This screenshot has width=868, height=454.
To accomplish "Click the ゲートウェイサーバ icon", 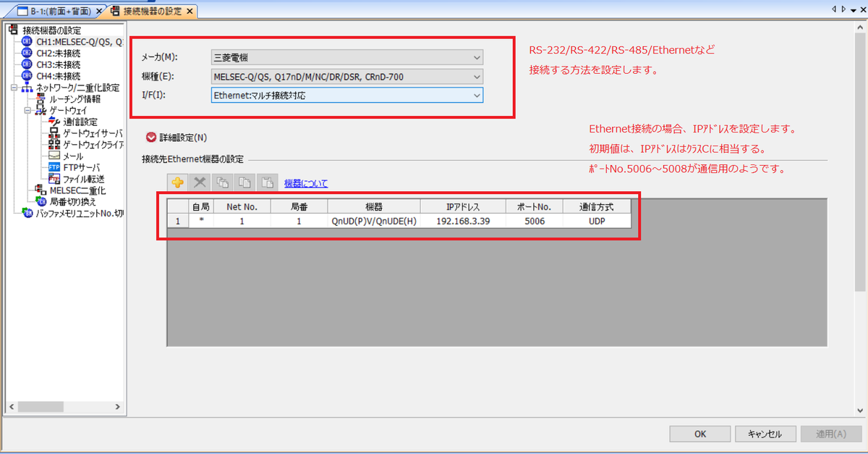I will [x=54, y=133].
